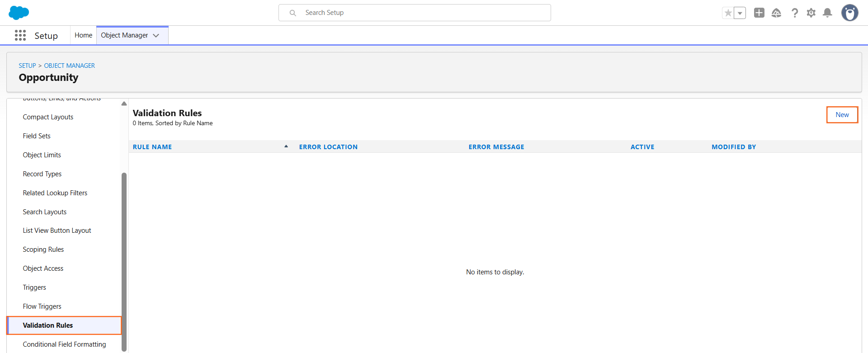The width and height of the screenshot is (868, 353).
Task: Toggle sort arrow on Rule Name column
Action: 286,146
